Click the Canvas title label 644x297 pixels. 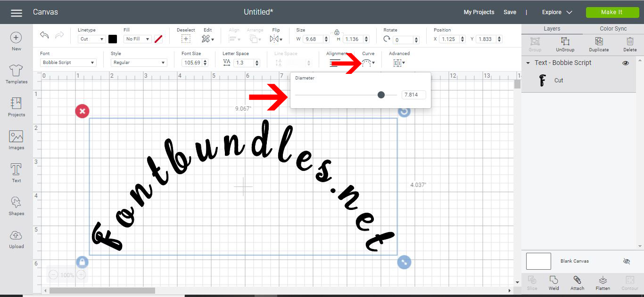[x=45, y=12]
